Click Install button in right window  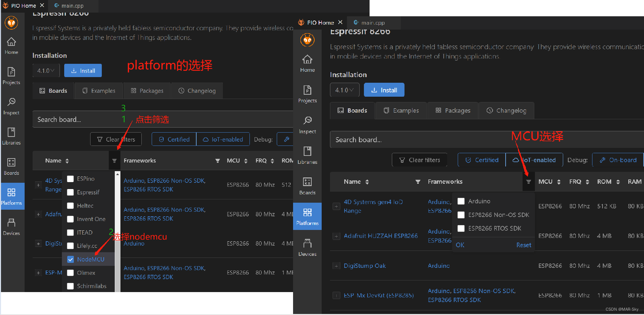(x=384, y=90)
